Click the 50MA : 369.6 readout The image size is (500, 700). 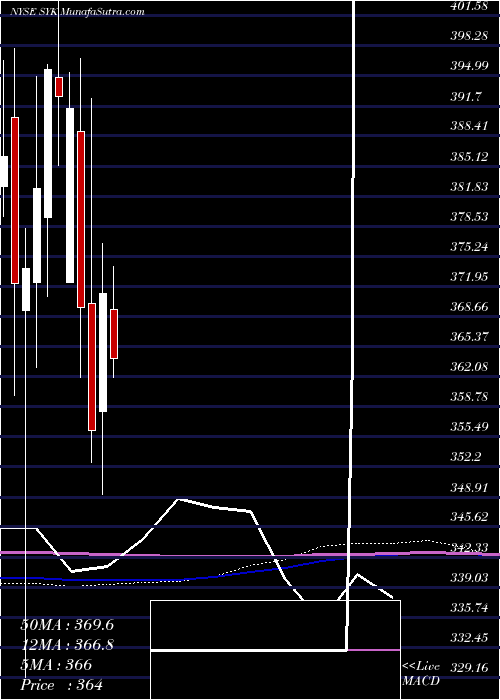pyautogui.click(x=67, y=625)
